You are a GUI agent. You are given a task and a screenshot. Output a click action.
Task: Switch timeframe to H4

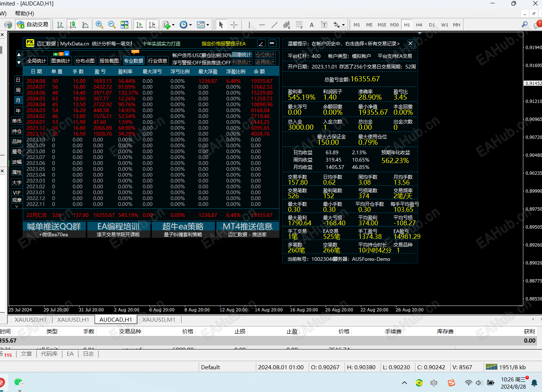[419, 25]
